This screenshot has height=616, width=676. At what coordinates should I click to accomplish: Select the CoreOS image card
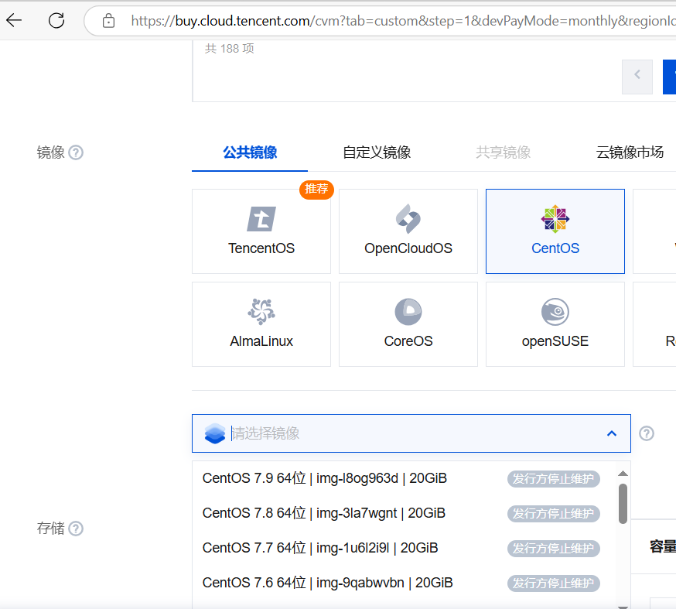coord(408,324)
